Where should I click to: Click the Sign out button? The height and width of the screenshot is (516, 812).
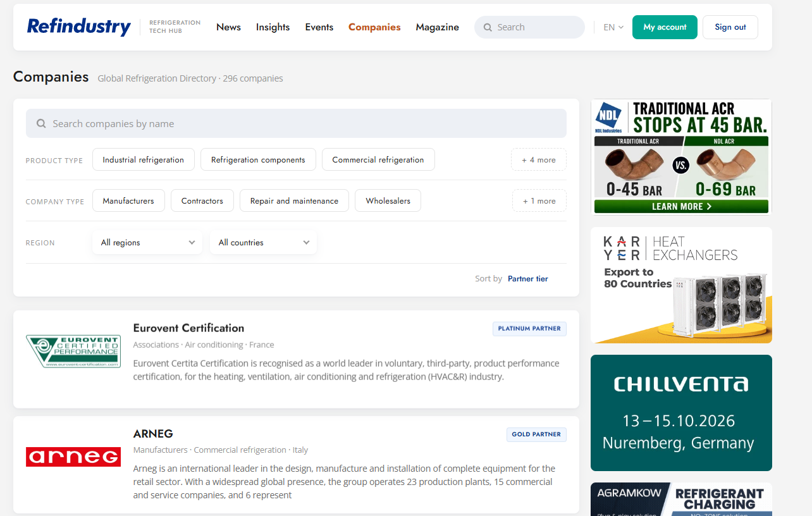click(730, 27)
